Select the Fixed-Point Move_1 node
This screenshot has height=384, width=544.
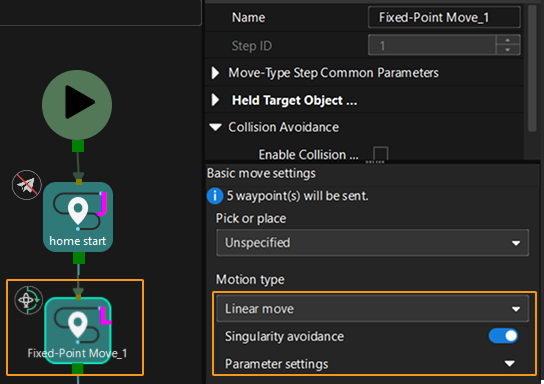pos(78,331)
